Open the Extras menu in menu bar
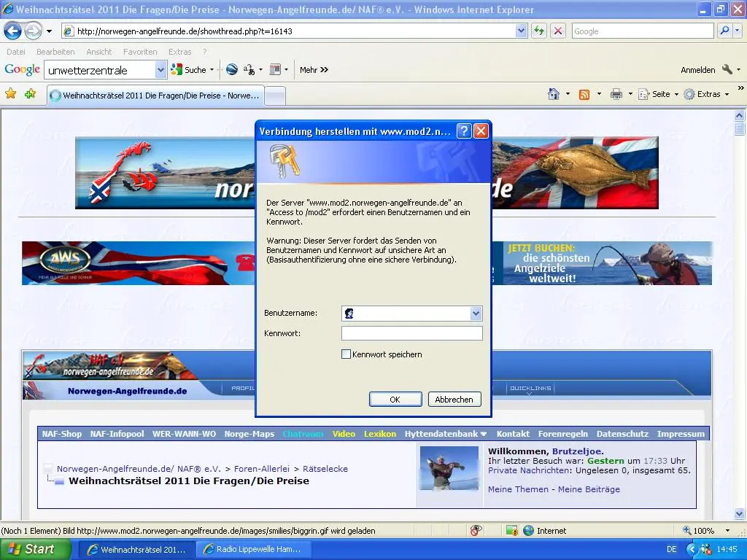Viewport: 747px width, 560px height. (179, 52)
